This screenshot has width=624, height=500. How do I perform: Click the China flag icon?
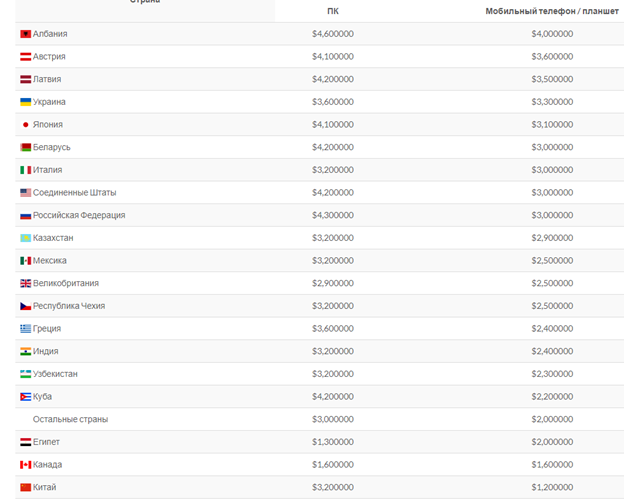tap(25, 488)
